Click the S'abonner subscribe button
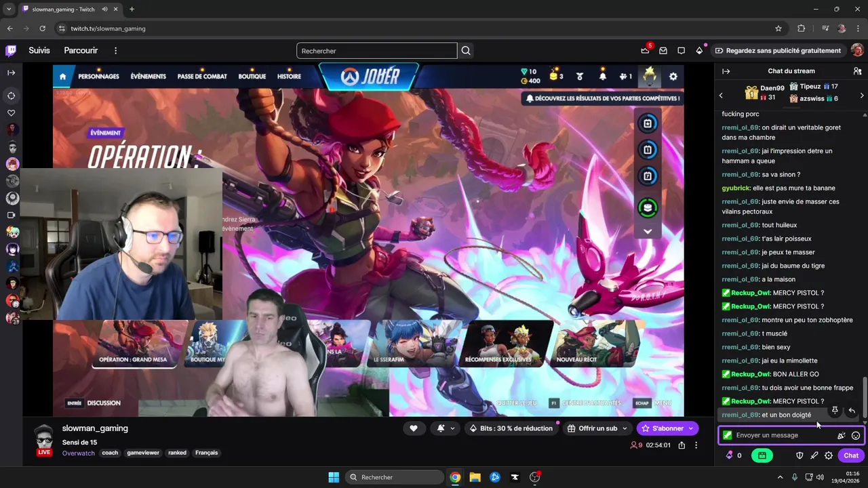868x488 pixels. (x=667, y=428)
